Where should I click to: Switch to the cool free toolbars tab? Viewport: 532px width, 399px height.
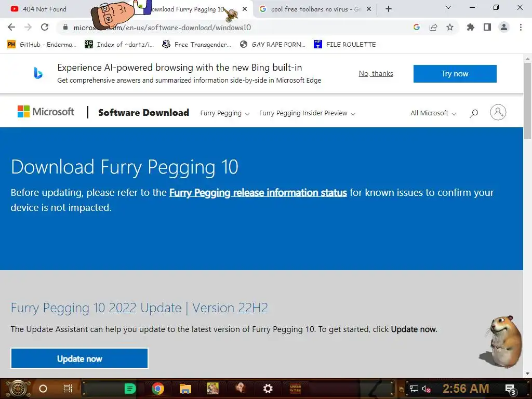point(315,9)
